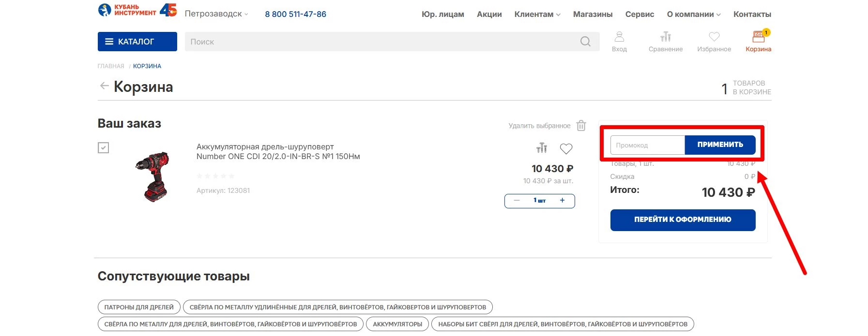Open the Избранное heart icon in header
This screenshot has width=868, height=336.
coord(714,37)
